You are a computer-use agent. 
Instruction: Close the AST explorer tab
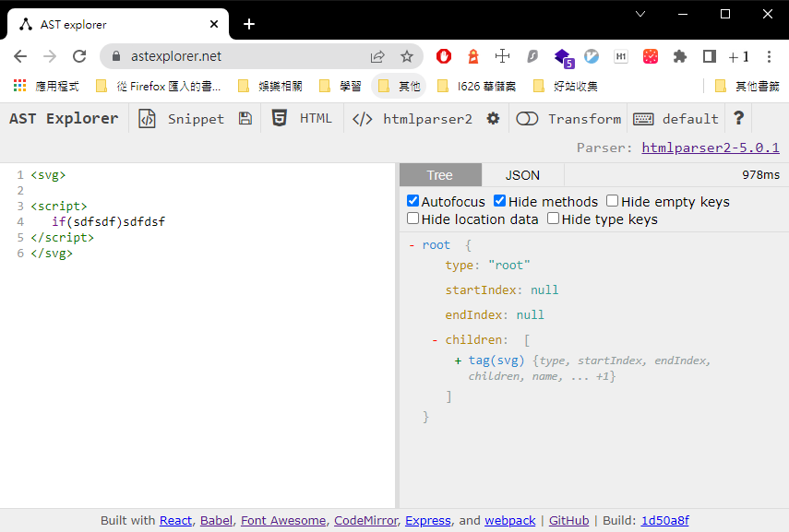tap(214, 24)
